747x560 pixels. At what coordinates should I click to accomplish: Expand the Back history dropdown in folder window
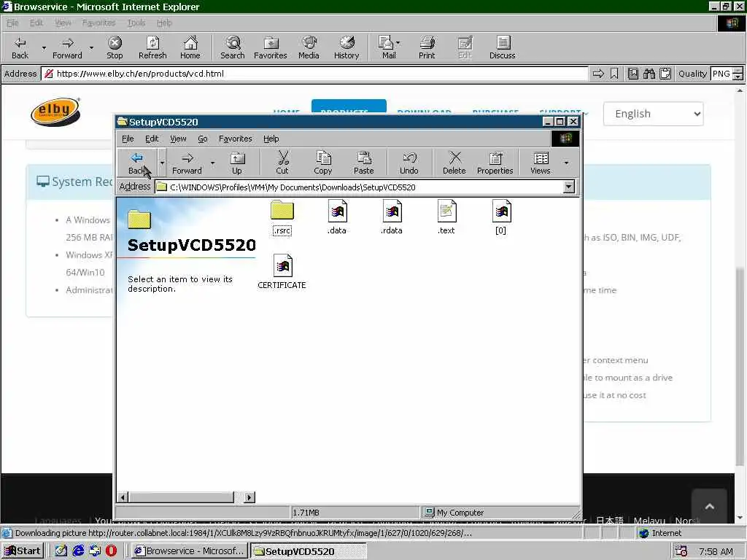click(x=163, y=163)
